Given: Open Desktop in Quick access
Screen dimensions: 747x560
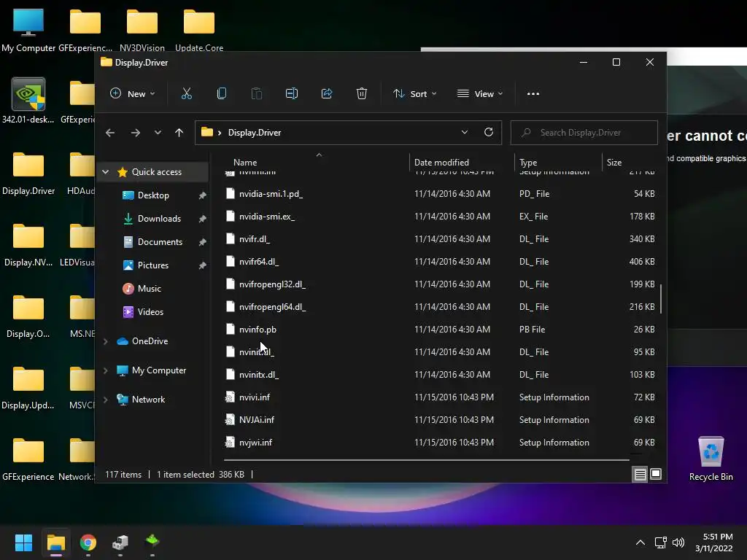Looking at the screenshot, I should (x=153, y=195).
